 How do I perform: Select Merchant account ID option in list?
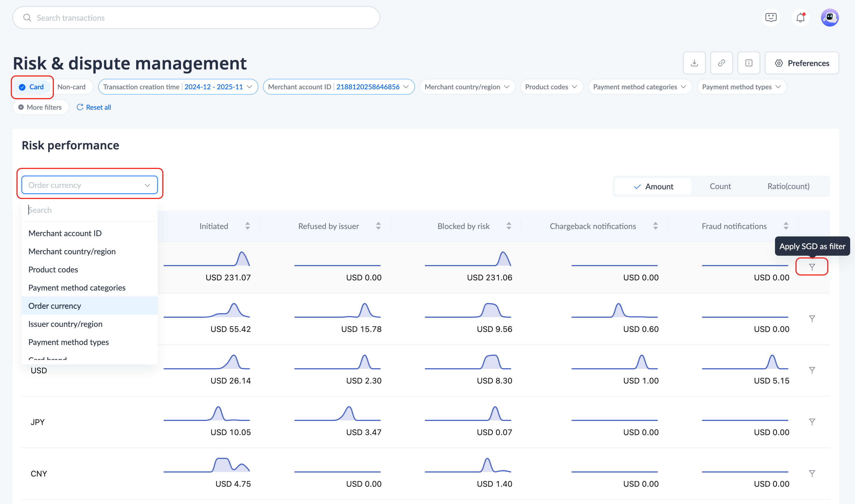[65, 233]
